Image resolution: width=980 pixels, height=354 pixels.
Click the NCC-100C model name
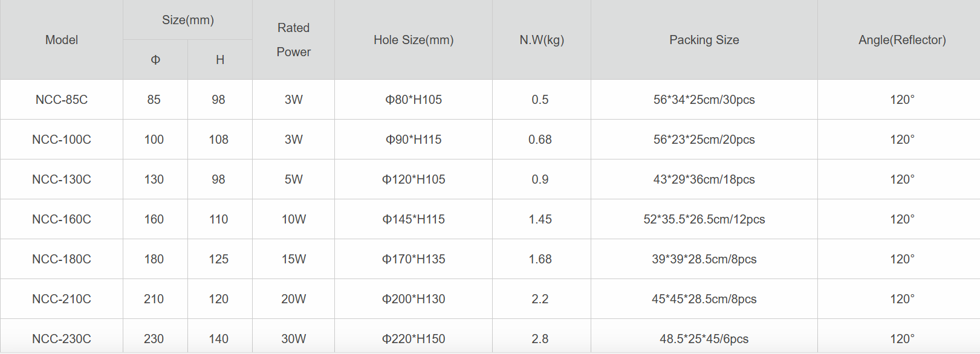click(62, 140)
